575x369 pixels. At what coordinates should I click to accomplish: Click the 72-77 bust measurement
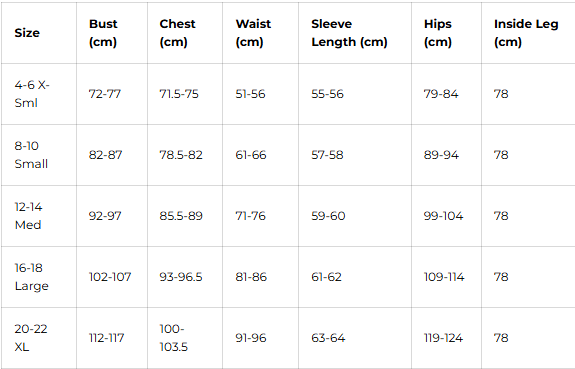point(105,94)
